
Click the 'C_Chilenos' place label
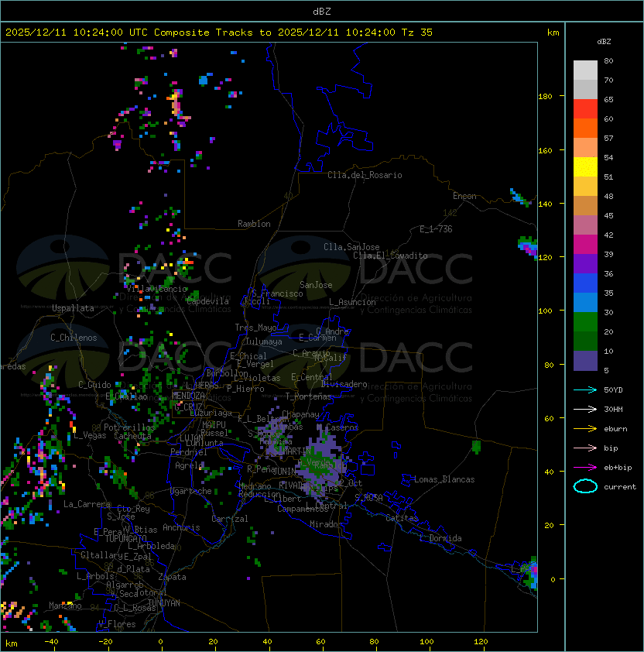tap(74, 338)
